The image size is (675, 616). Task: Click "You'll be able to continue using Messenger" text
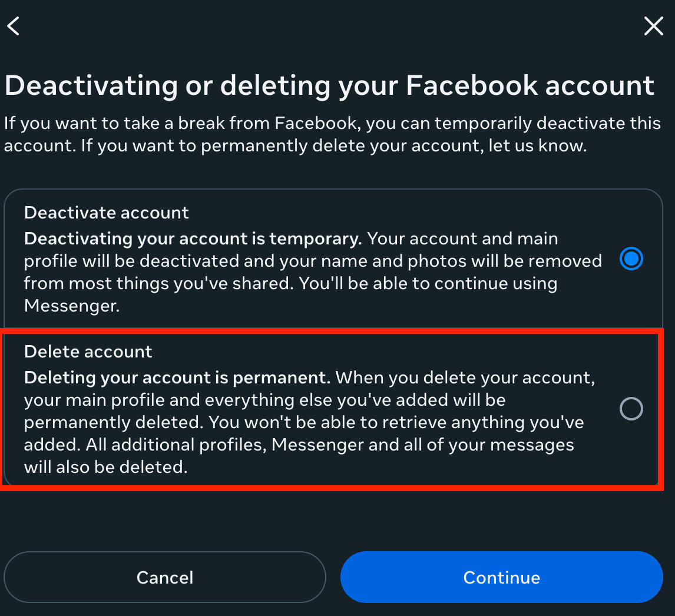point(428,283)
